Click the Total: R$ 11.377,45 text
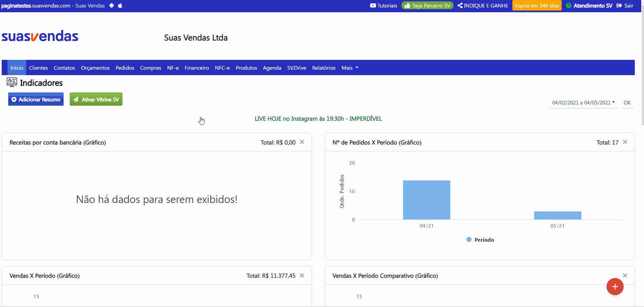Viewport: 644px width, 307px height. click(271, 276)
